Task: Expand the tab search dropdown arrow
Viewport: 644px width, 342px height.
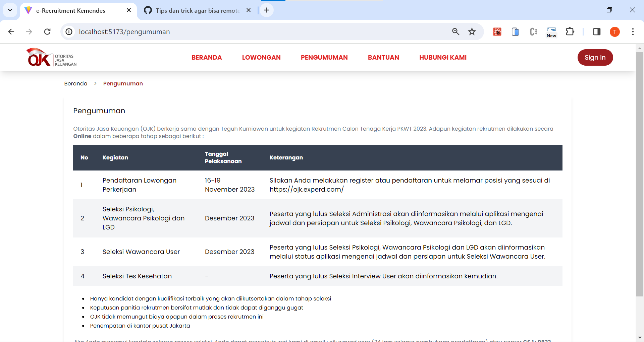Action: pos(10,10)
